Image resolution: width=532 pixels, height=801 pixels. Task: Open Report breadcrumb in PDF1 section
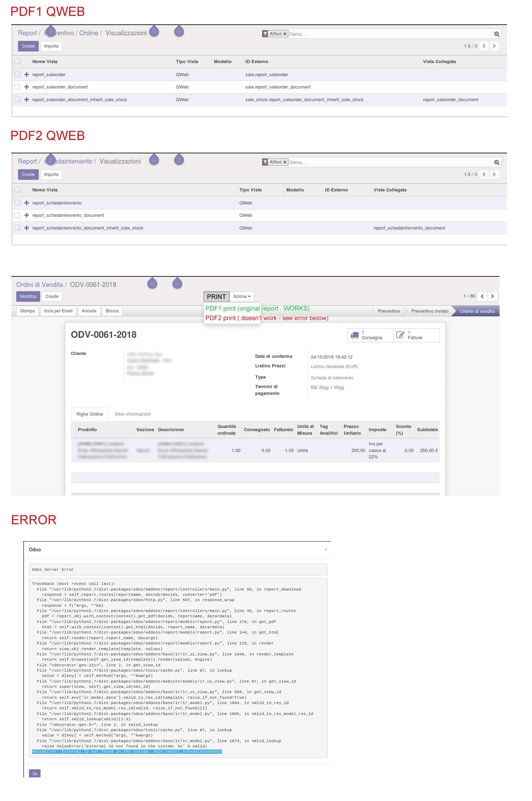(27, 33)
